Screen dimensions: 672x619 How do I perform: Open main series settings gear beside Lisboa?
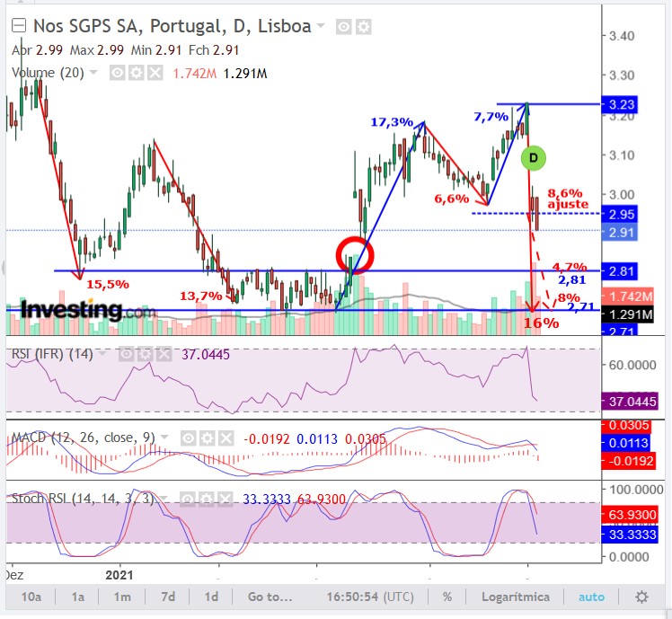[364, 27]
